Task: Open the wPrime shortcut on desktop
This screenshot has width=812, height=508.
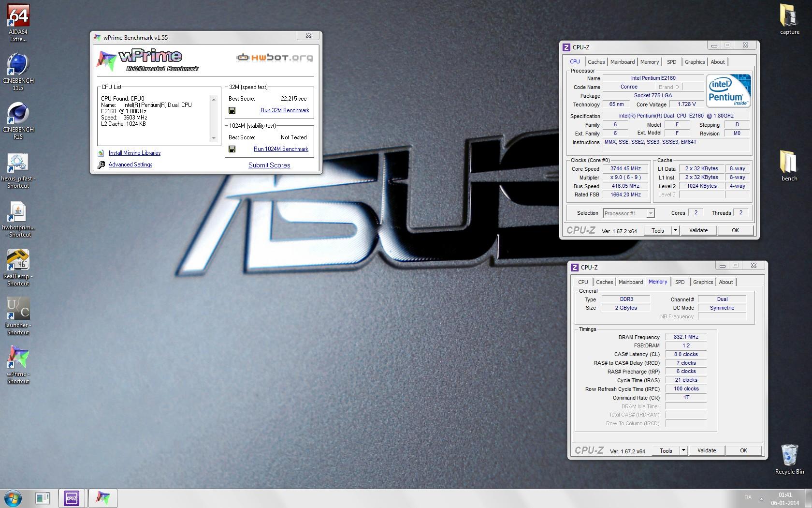Action: tap(18, 365)
